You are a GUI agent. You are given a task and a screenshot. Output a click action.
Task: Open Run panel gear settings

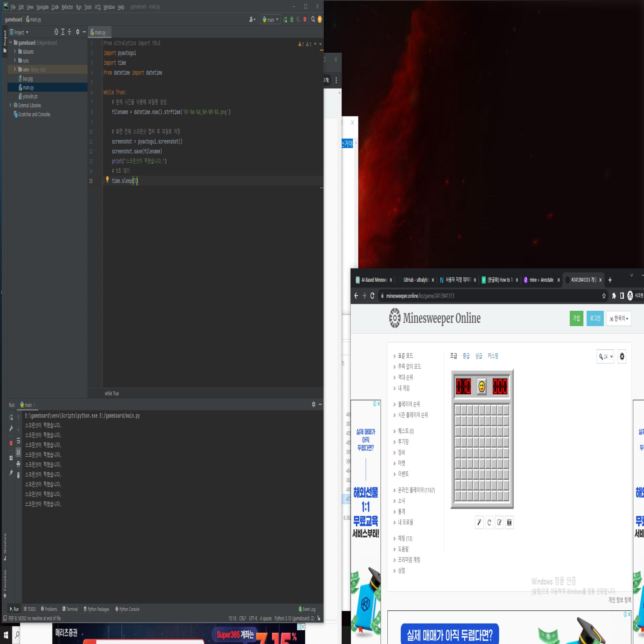(x=313, y=404)
